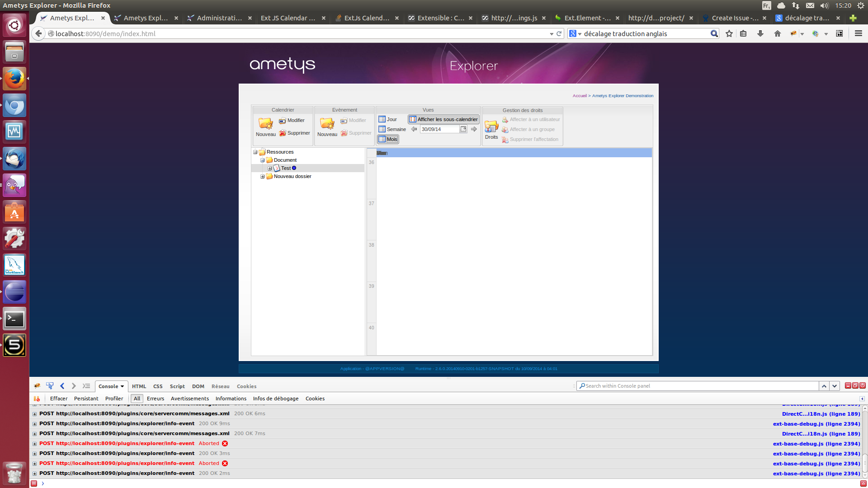Switch to Semaine view
This screenshot has width=868, height=488.
coord(392,129)
